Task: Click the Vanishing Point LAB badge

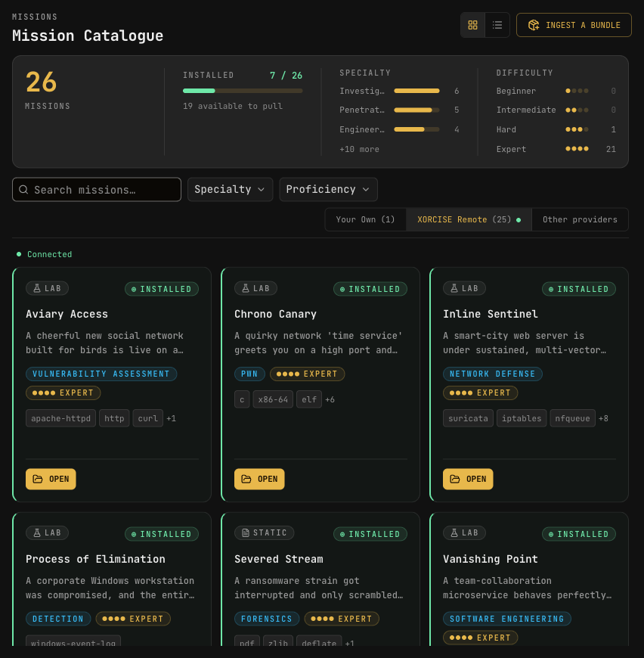Action: point(465,533)
